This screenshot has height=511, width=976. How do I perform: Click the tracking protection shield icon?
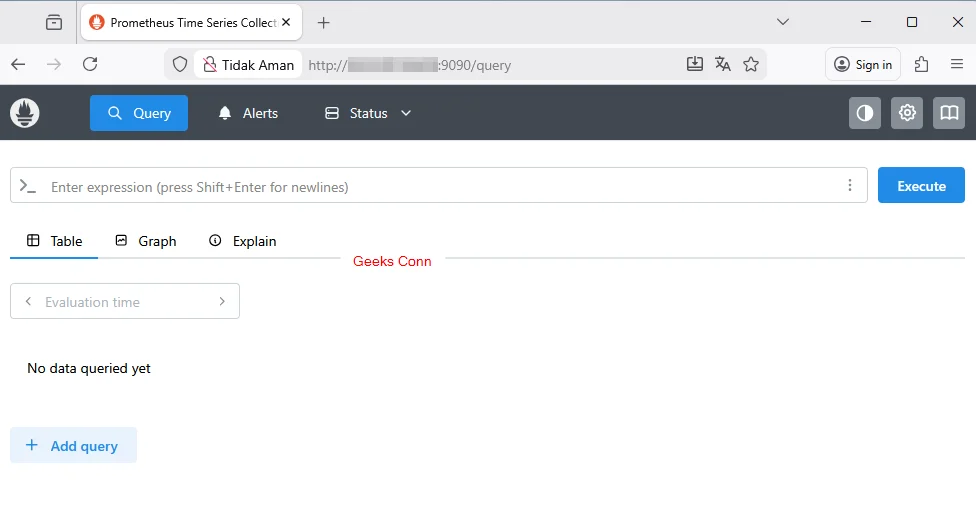pos(180,65)
